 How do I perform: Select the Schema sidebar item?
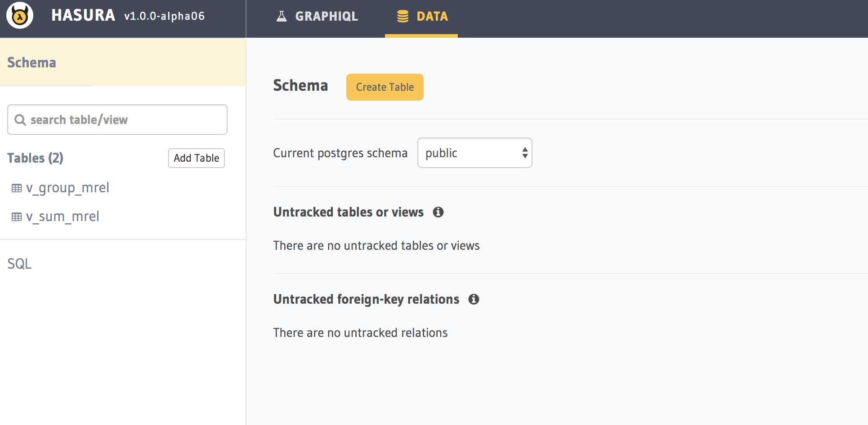point(123,62)
